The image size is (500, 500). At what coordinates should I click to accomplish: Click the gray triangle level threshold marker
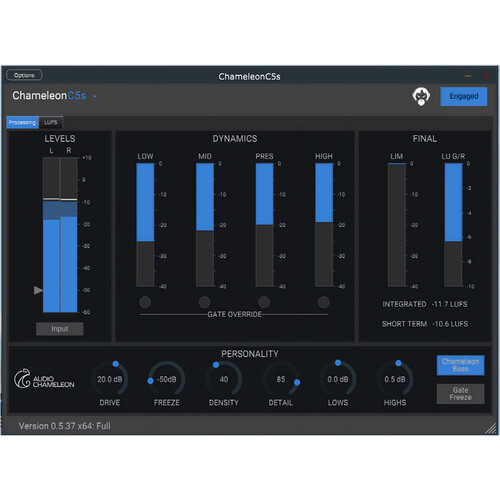click(x=38, y=290)
